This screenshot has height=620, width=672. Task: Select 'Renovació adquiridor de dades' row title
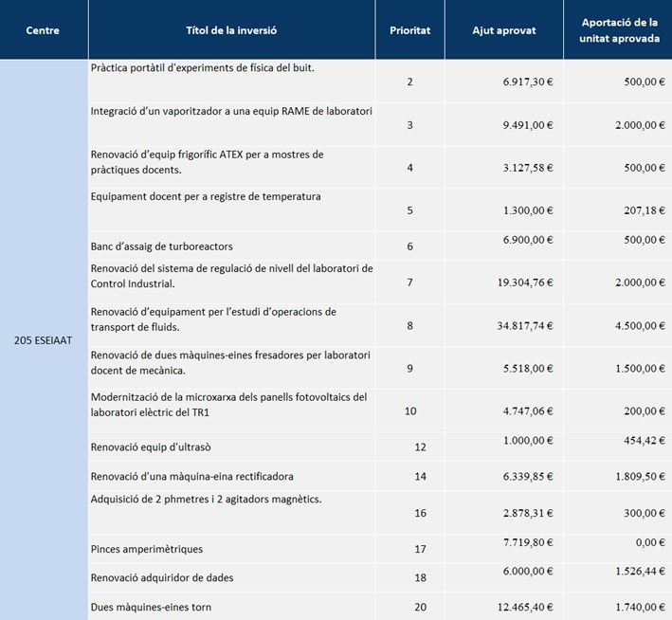tap(162, 577)
